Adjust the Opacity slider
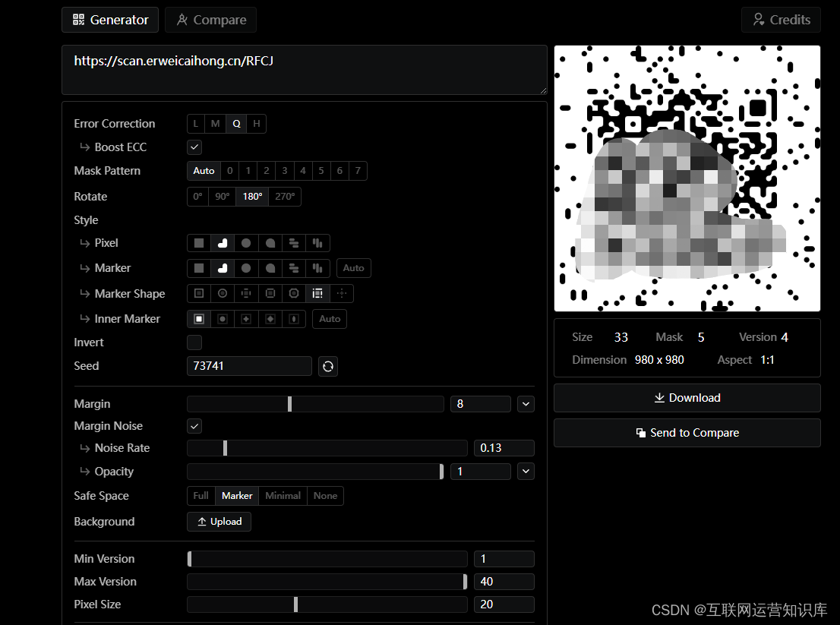Image resolution: width=840 pixels, height=625 pixels. pos(315,472)
